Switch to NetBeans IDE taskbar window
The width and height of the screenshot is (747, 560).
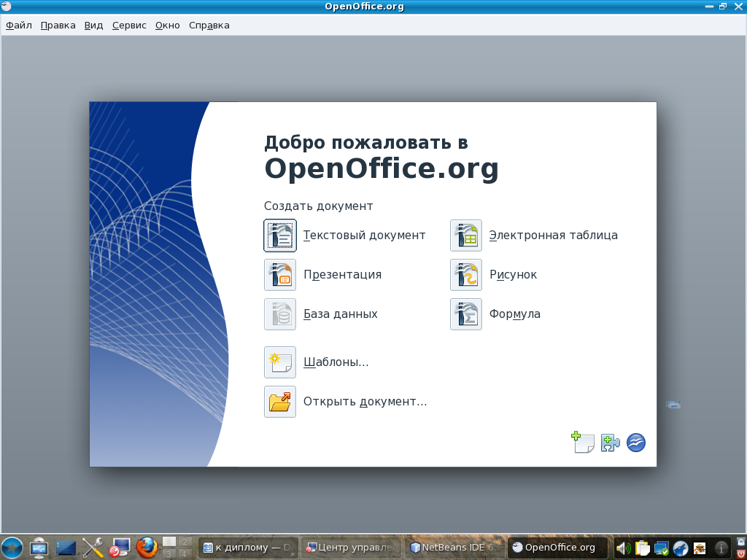(454, 548)
